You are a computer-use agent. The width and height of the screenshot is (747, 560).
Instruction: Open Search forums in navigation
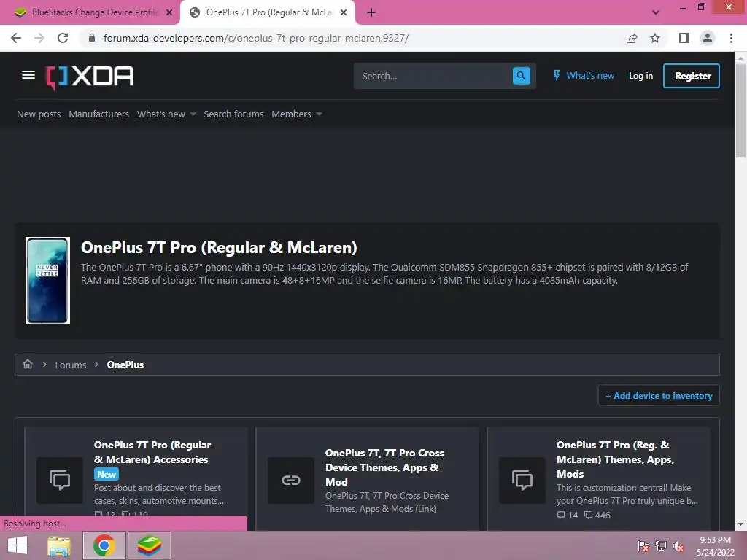[x=233, y=114]
